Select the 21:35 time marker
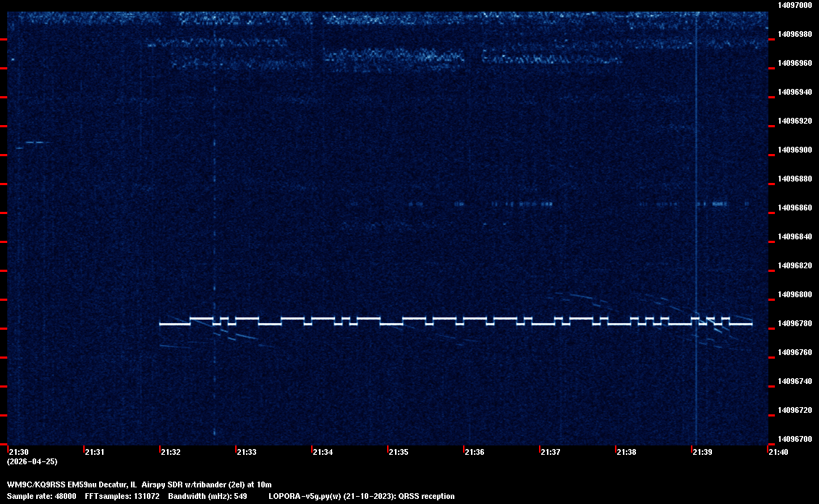 tap(399, 453)
